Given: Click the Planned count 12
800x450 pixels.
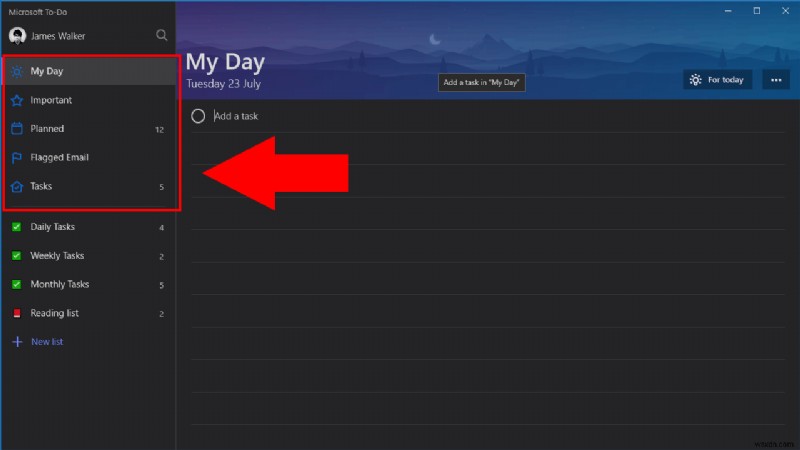Looking at the screenshot, I should [x=159, y=130].
